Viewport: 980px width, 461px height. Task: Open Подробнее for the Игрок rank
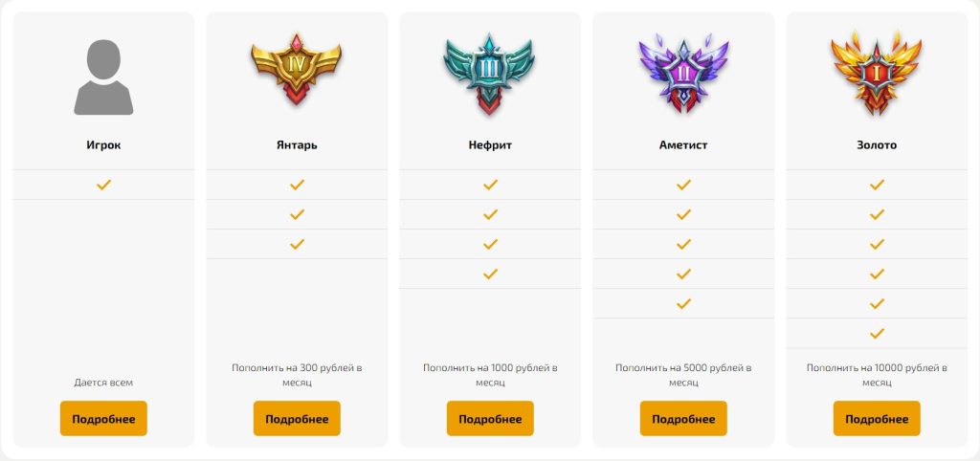tap(103, 419)
